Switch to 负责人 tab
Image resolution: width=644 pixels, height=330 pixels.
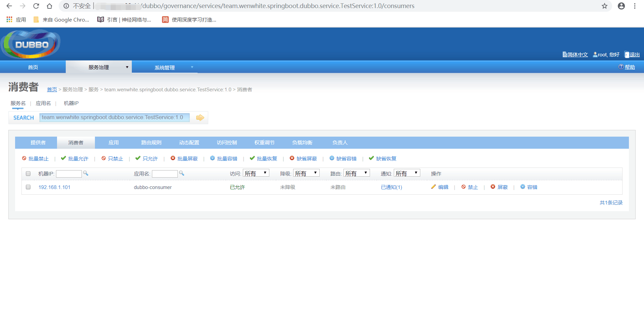pos(340,143)
